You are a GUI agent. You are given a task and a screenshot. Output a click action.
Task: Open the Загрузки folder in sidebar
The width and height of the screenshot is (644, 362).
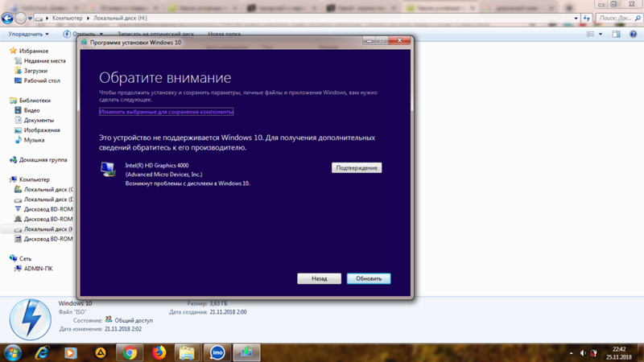click(31, 71)
